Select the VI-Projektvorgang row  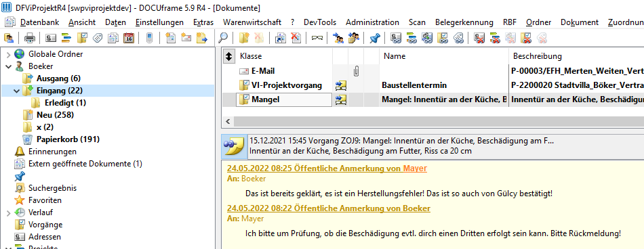tap(433, 85)
